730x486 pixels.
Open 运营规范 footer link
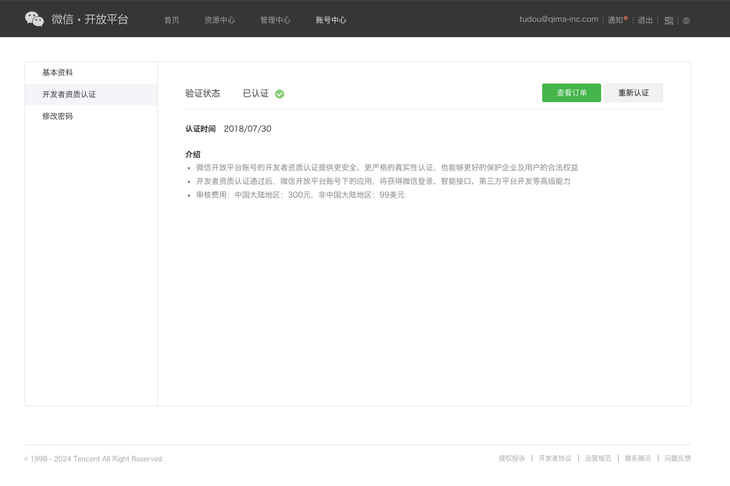pyautogui.click(x=598, y=459)
